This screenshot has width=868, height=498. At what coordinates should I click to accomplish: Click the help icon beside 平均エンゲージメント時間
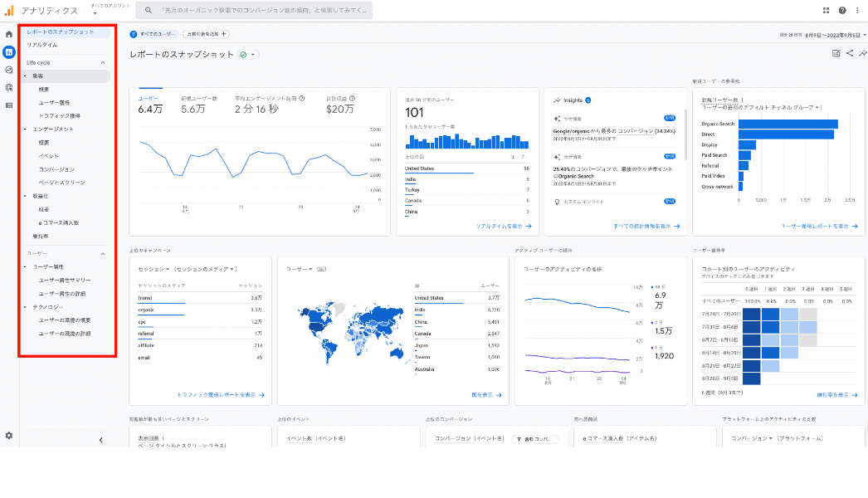click(x=302, y=98)
